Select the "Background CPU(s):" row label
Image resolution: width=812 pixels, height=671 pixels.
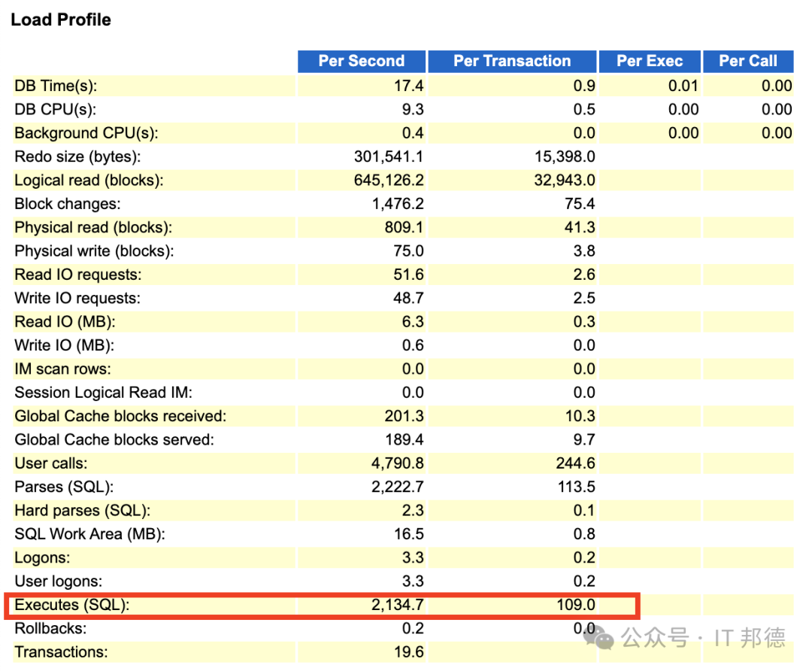[86, 133]
